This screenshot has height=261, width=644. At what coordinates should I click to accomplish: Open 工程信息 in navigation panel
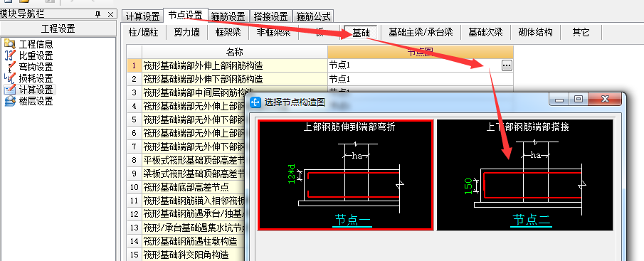36,44
